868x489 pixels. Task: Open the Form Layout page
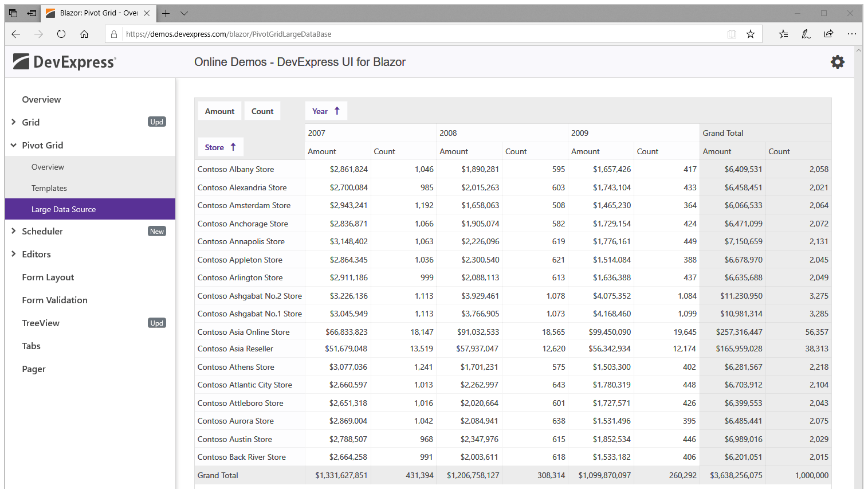tap(48, 277)
